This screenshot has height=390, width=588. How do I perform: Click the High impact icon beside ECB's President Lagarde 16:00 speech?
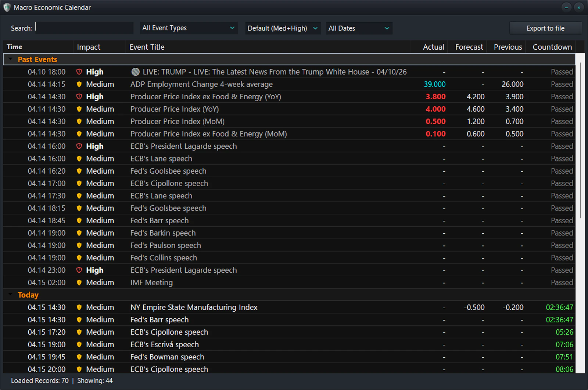[79, 146]
